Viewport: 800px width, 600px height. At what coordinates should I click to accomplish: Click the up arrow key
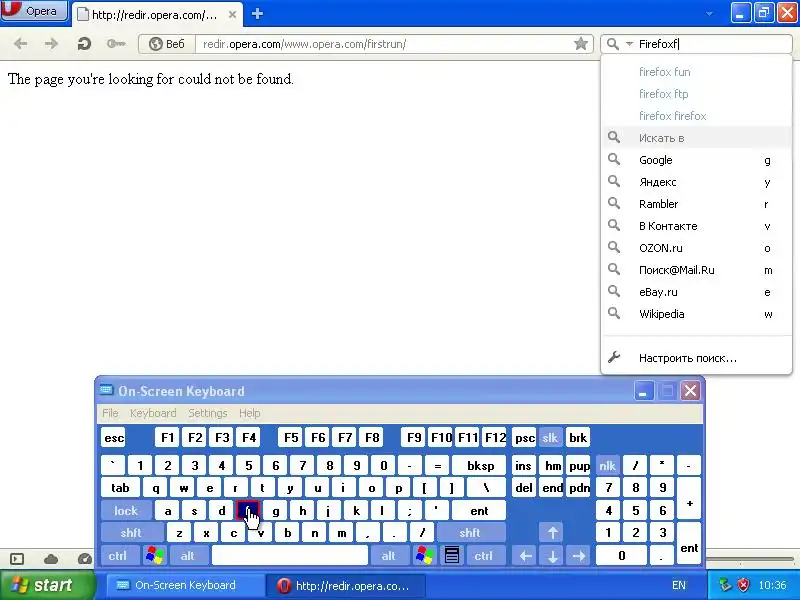[x=553, y=533]
